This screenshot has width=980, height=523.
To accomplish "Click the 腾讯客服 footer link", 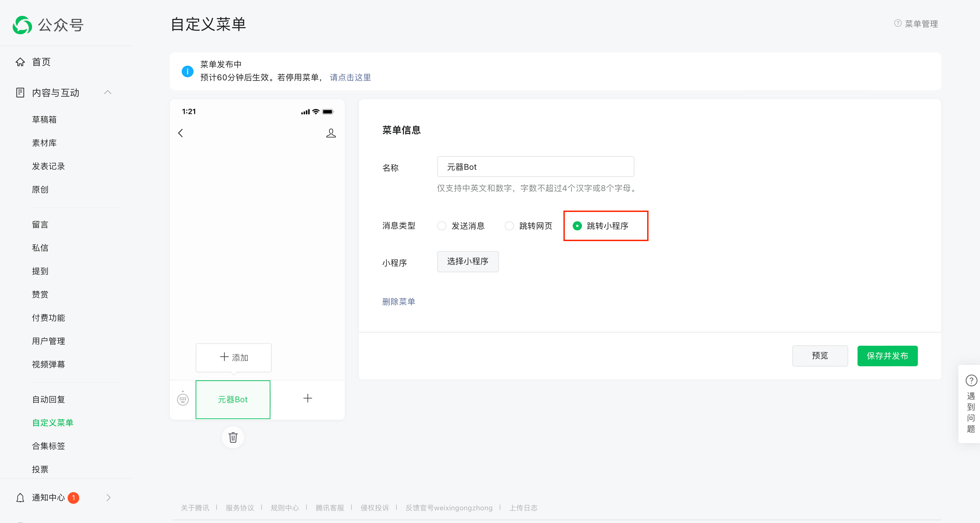I will click(330, 508).
